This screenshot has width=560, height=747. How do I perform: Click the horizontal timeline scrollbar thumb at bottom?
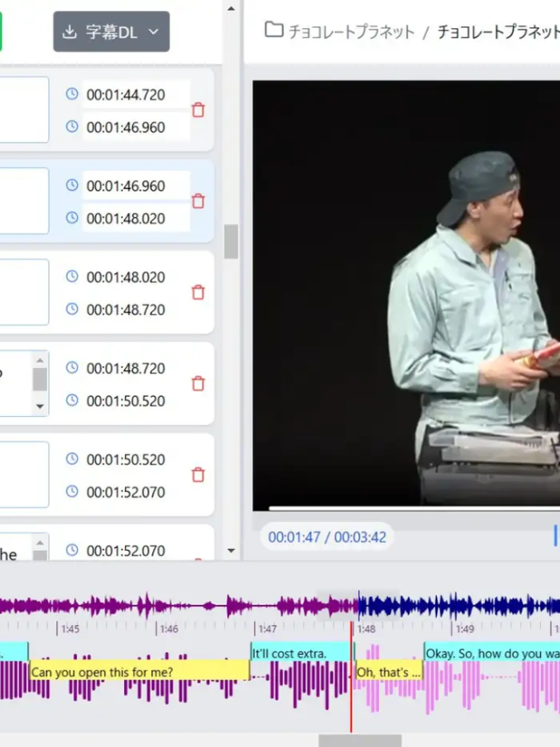click(360, 741)
